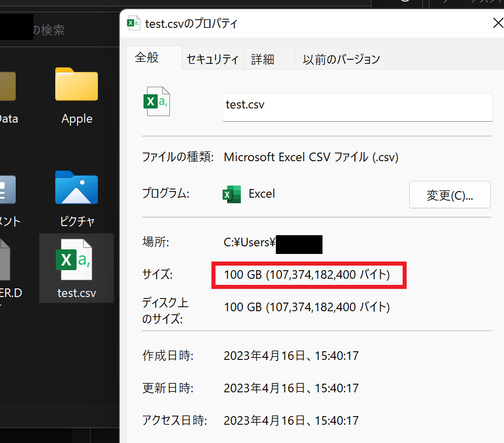Open the 詳細 tab
Viewport: 504px width, 443px height.
click(263, 59)
